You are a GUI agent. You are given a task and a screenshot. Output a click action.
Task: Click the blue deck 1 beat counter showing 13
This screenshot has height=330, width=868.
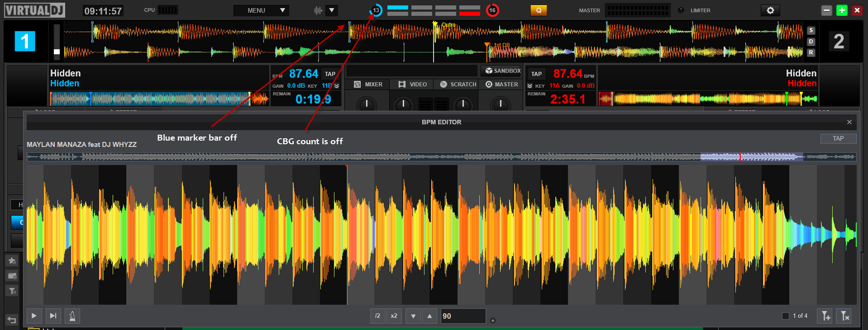tap(376, 10)
